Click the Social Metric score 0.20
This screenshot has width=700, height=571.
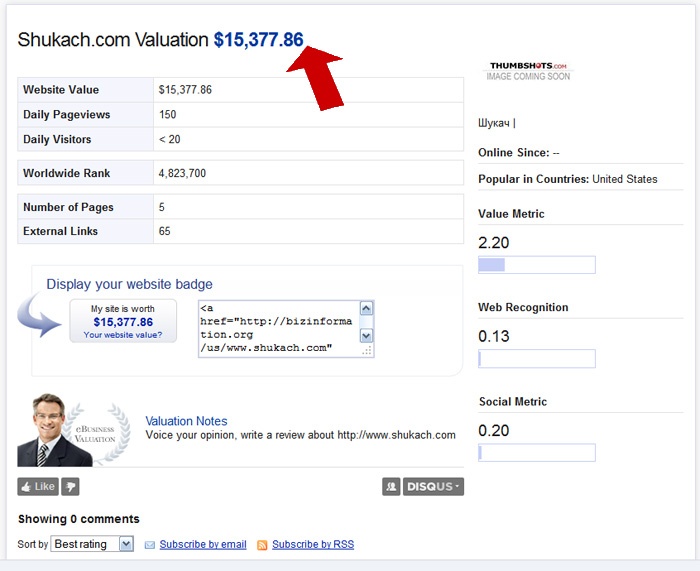coord(493,430)
